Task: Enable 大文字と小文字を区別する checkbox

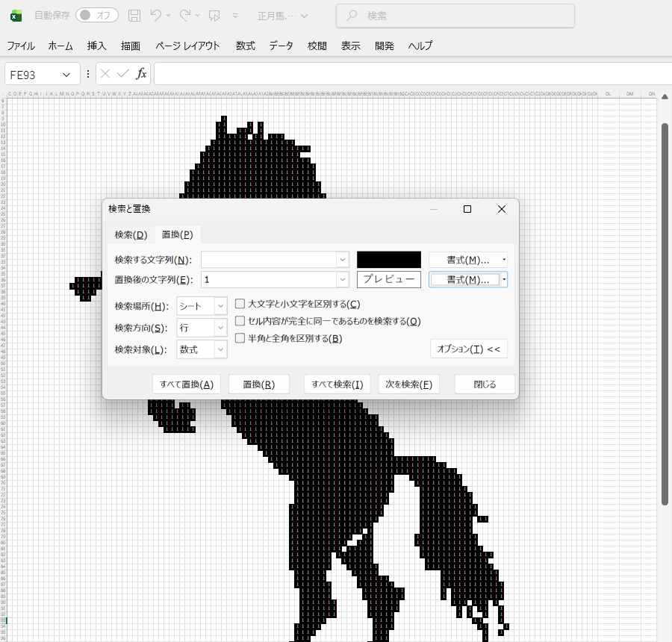Action: pyautogui.click(x=240, y=304)
